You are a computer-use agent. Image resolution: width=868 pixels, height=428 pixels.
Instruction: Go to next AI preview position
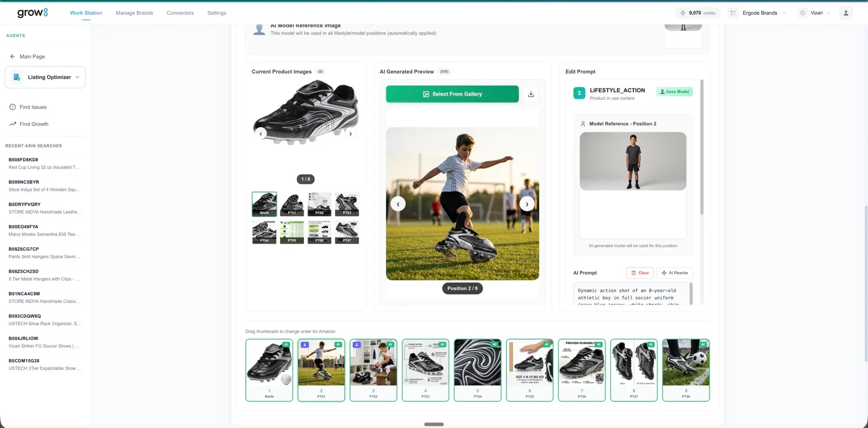point(527,204)
